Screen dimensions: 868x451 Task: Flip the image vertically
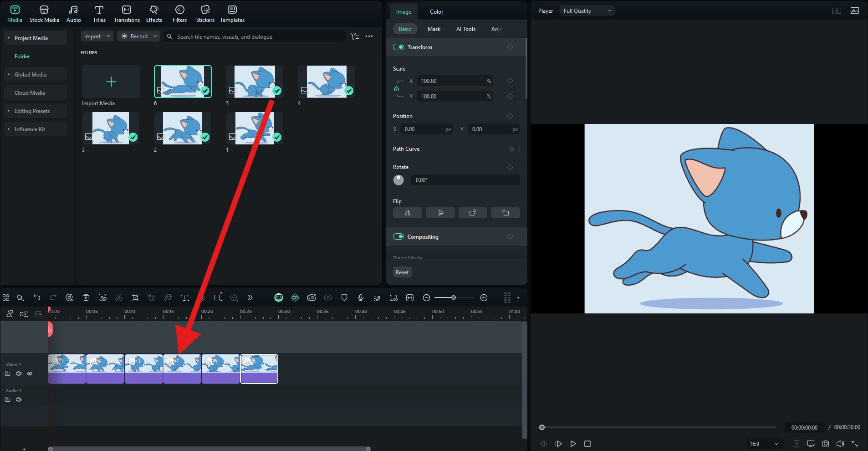[x=440, y=213]
